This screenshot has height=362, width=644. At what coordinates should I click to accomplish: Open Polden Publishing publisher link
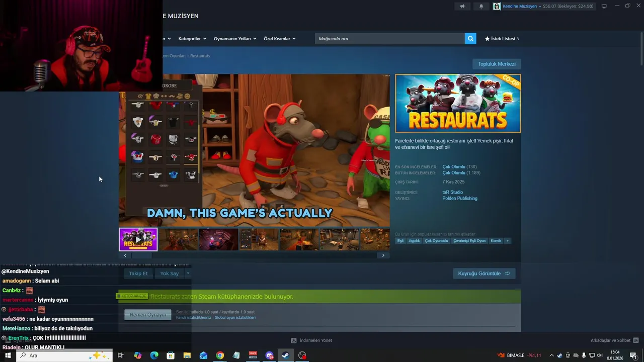tap(460, 198)
